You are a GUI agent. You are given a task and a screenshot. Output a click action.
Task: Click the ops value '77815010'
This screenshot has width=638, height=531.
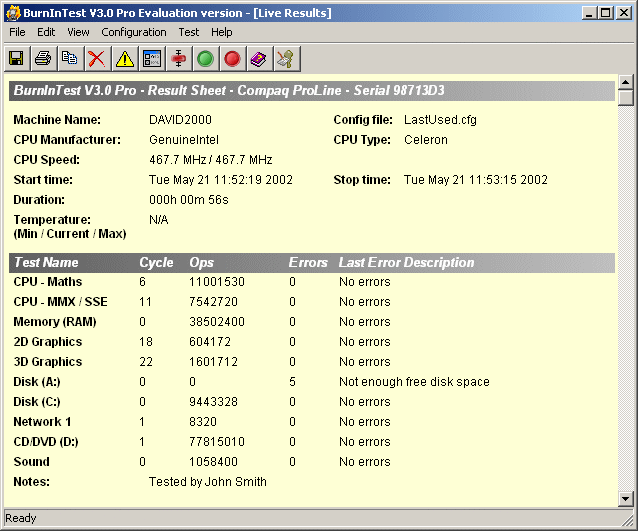[x=217, y=441]
